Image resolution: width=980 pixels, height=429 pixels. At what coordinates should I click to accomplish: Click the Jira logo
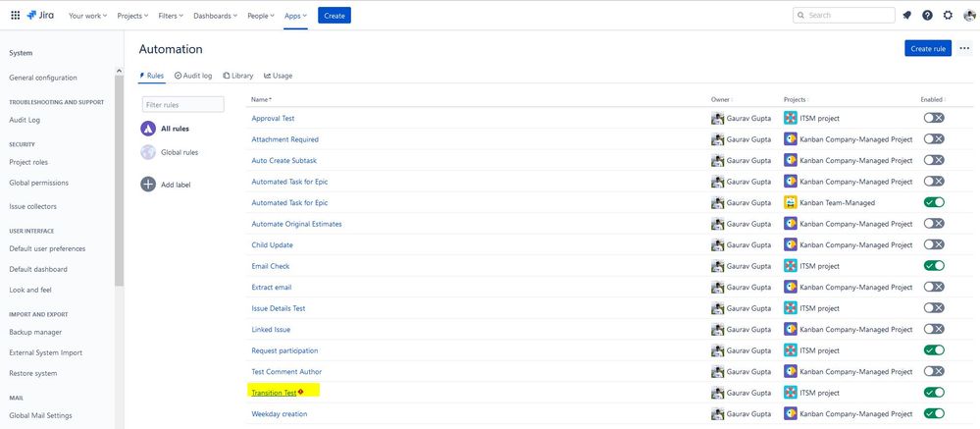point(40,15)
